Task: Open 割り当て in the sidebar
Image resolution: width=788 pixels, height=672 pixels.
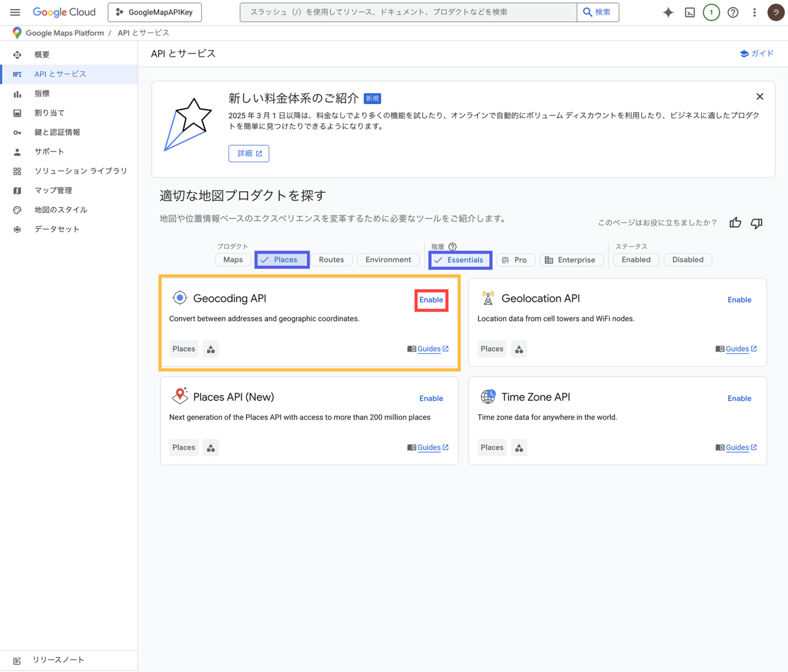Action: click(69, 113)
